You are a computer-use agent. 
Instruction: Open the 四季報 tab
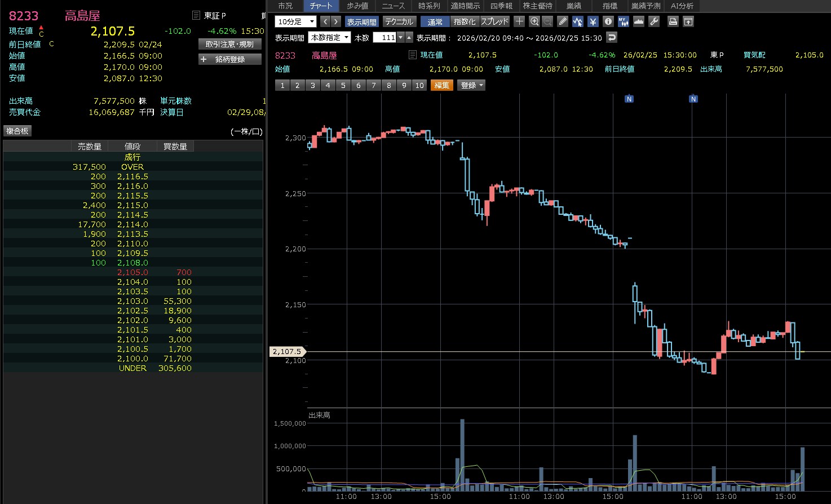(x=501, y=6)
